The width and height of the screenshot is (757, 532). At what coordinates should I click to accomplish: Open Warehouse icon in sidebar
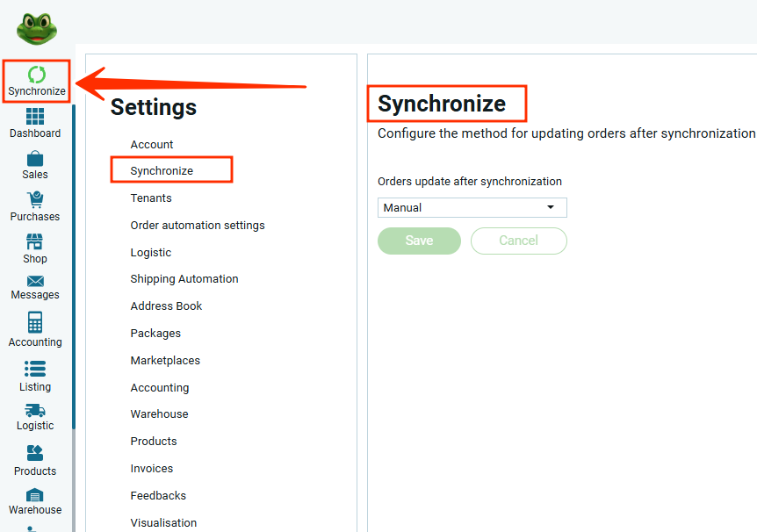tap(35, 495)
